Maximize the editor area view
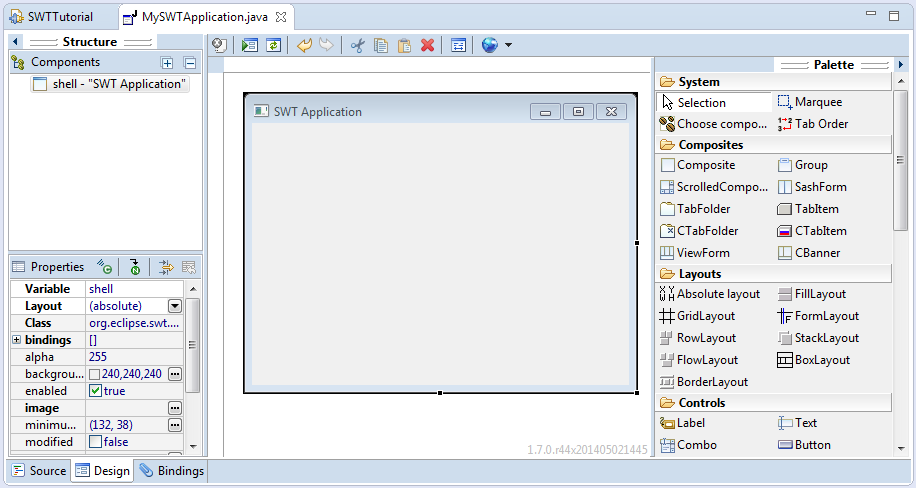This screenshot has width=916, height=488. tap(894, 16)
